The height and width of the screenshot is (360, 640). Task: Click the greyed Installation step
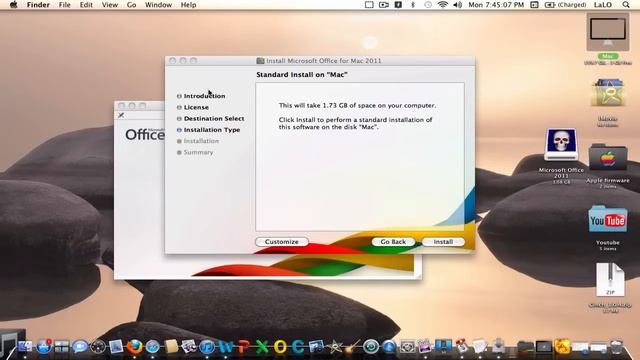click(201, 141)
